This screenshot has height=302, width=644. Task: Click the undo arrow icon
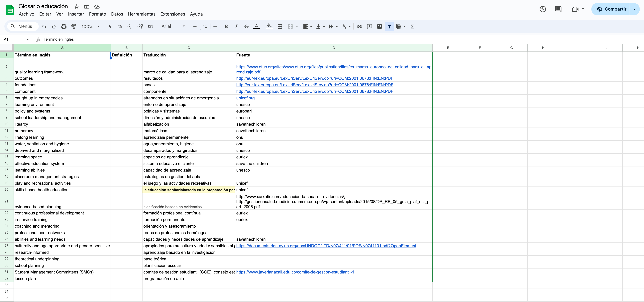pos(44,27)
